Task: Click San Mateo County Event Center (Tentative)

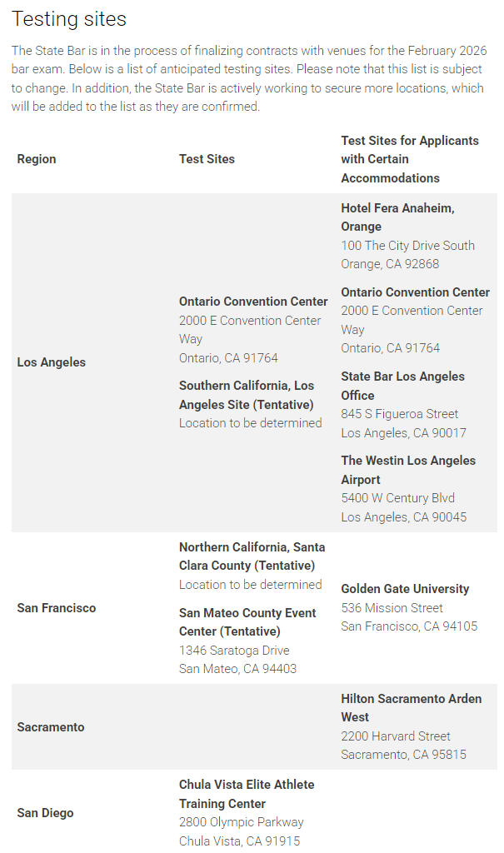Action: tap(247, 622)
